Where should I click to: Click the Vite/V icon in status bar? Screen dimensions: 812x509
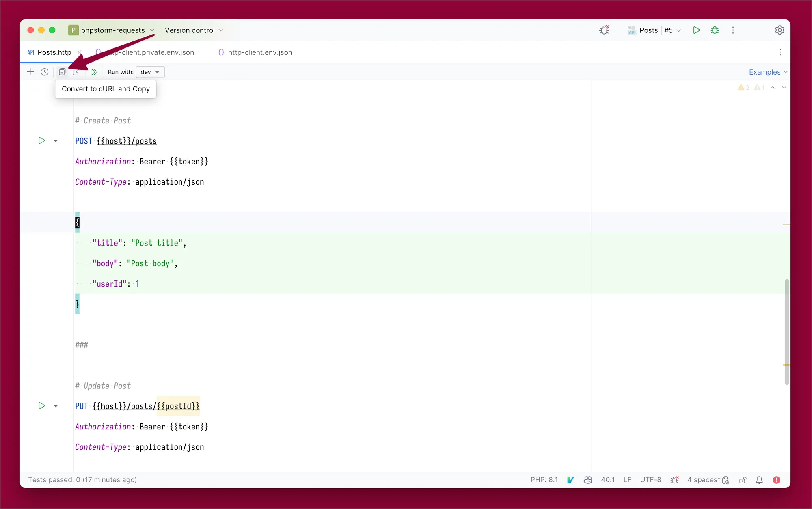pos(570,480)
